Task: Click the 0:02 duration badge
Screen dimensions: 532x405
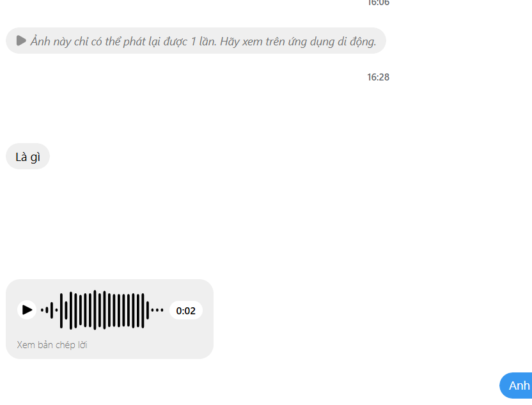Action: (186, 310)
